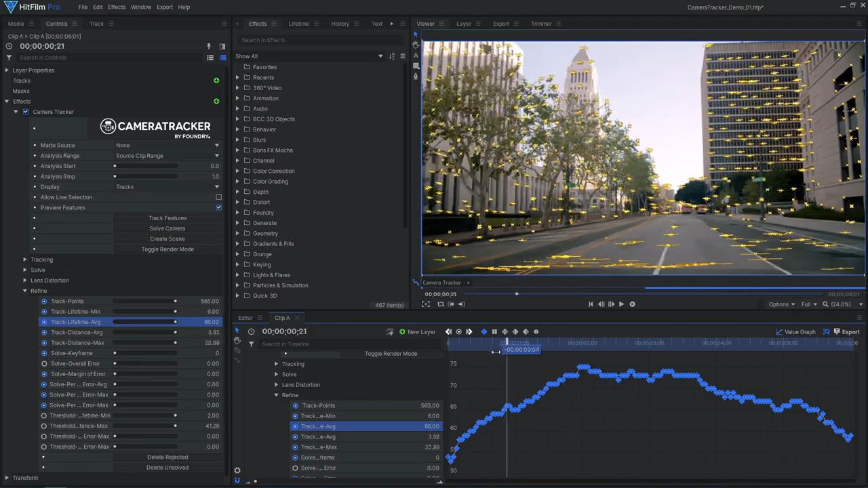This screenshot has height=488, width=868.
Task: Step back one frame in the viewer
Action: [x=601, y=304]
